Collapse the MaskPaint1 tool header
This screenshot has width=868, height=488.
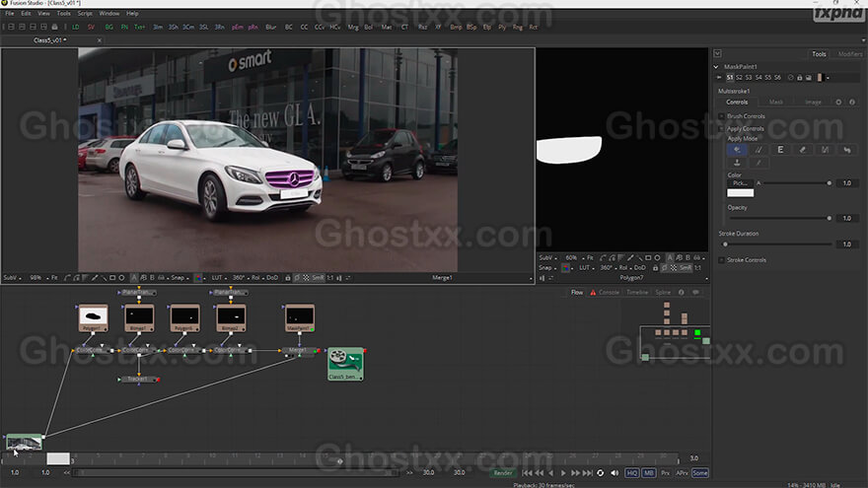click(716, 66)
